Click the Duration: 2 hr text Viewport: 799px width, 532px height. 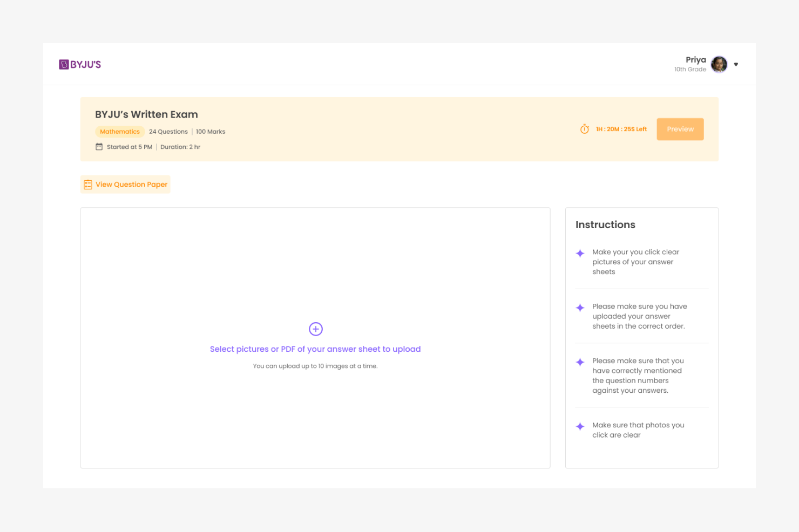(180, 147)
